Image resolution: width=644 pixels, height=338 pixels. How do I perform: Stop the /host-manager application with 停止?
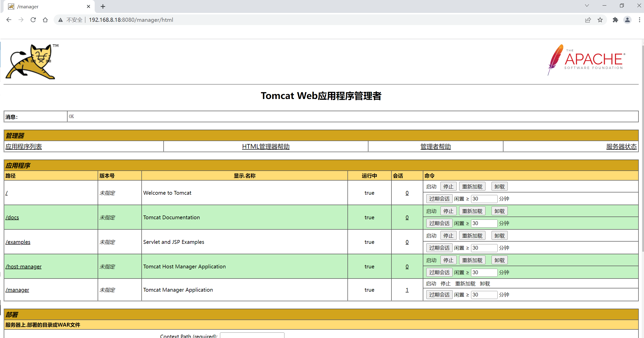click(448, 260)
